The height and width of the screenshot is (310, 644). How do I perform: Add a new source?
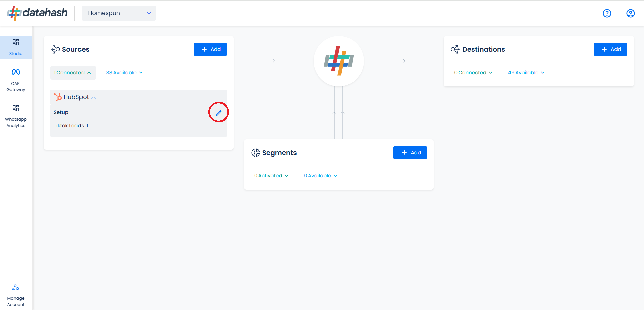click(x=210, y=49)
